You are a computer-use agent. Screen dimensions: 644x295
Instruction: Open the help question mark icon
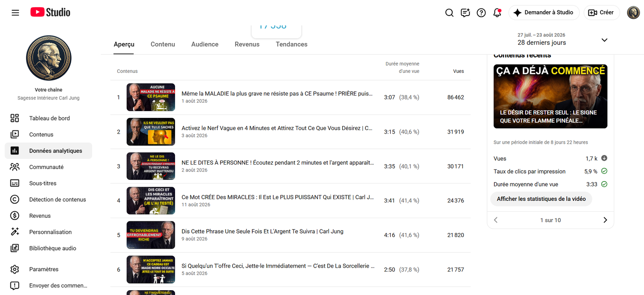481,13
